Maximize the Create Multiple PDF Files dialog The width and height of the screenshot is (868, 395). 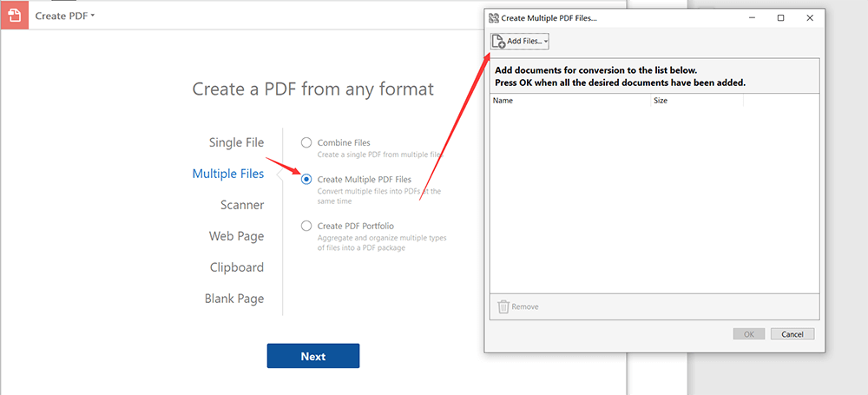pyautogui.click(x=780, y=17)
